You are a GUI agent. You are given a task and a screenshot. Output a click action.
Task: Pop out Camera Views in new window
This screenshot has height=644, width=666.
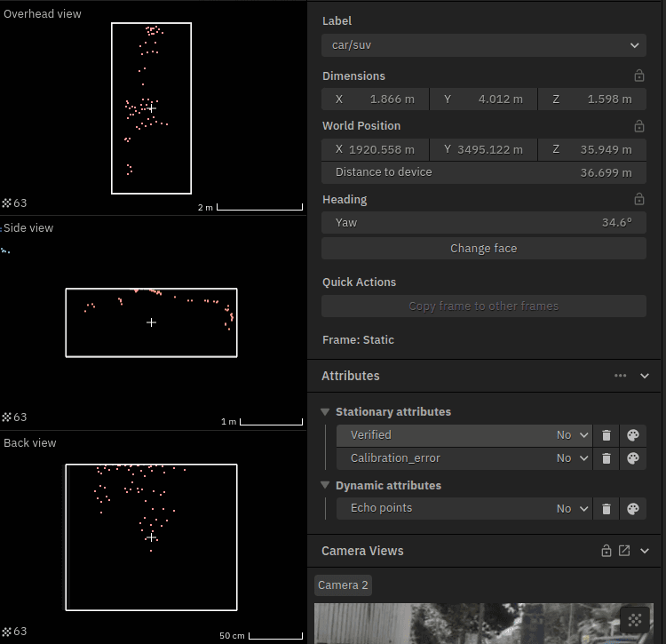tap(624, 551)
